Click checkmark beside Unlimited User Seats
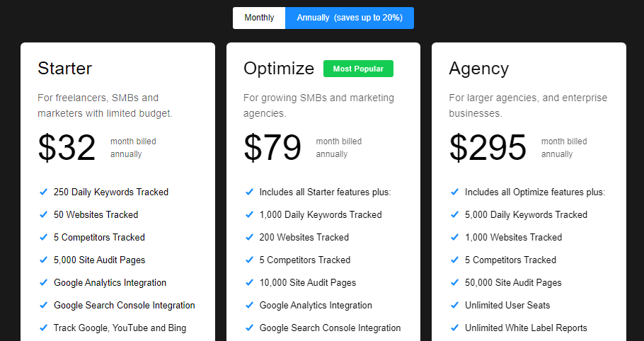Image resolution: width=644 pixels, height=341 pixels. click(x=454, y=306)
